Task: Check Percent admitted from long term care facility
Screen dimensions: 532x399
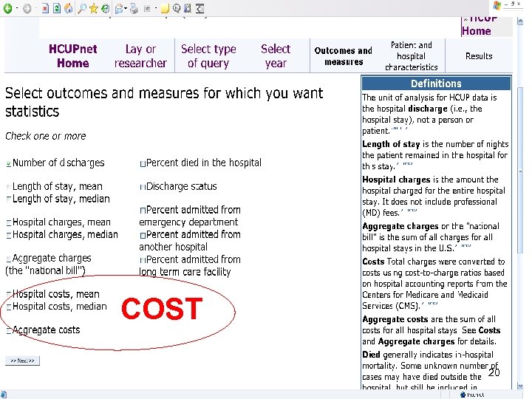Action: tap(143, 260)
